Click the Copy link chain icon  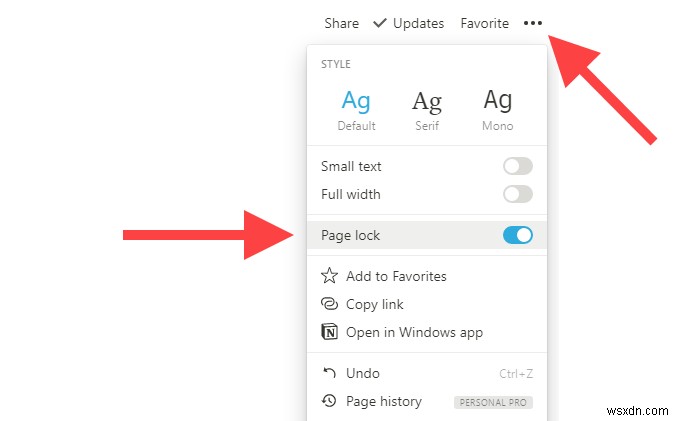329,304
